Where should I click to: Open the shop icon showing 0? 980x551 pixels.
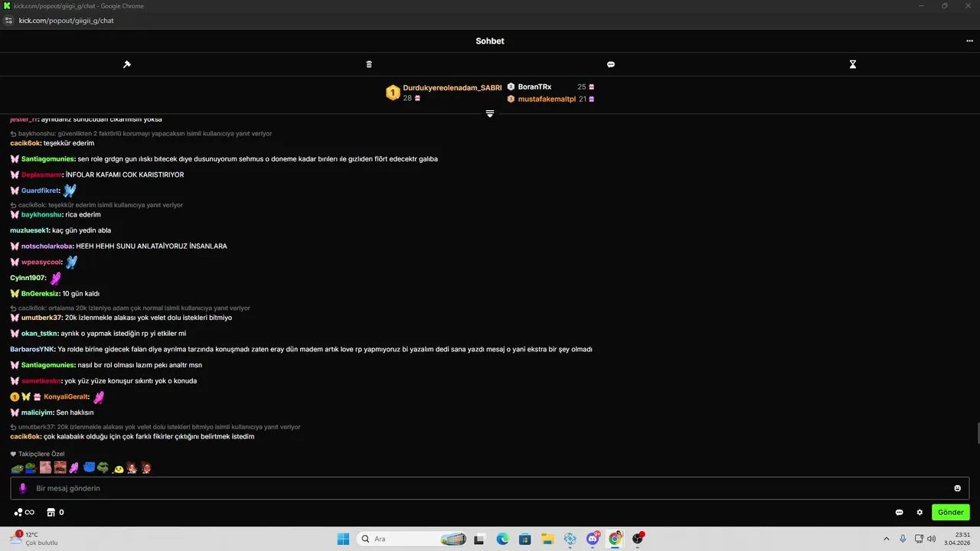(55, 512)
